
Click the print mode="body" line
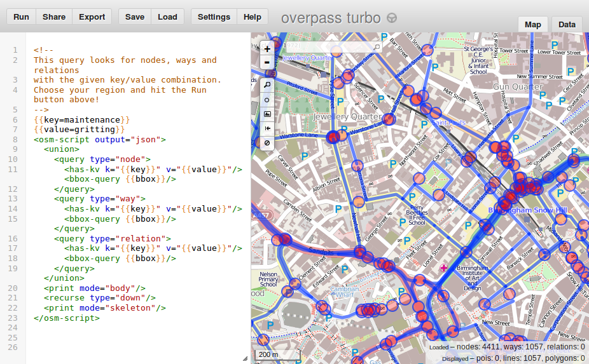(x=95, y=288)
